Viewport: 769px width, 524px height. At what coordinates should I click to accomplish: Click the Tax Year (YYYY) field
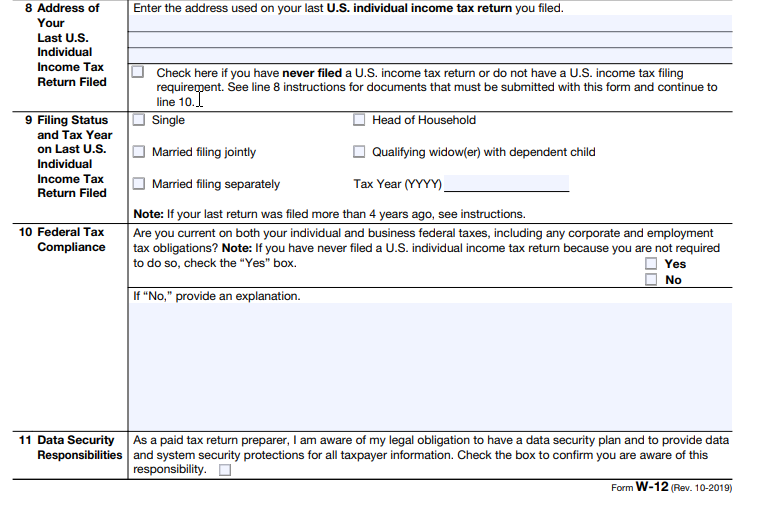coord(507,183)
